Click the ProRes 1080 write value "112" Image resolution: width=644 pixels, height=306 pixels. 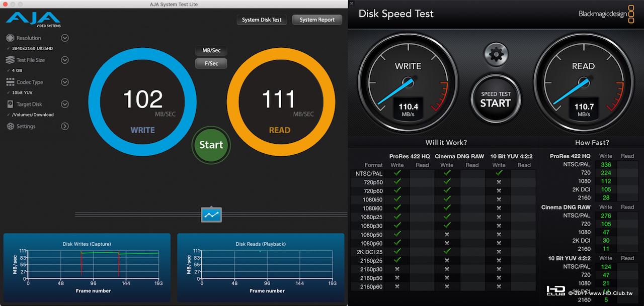click(606, 182)
